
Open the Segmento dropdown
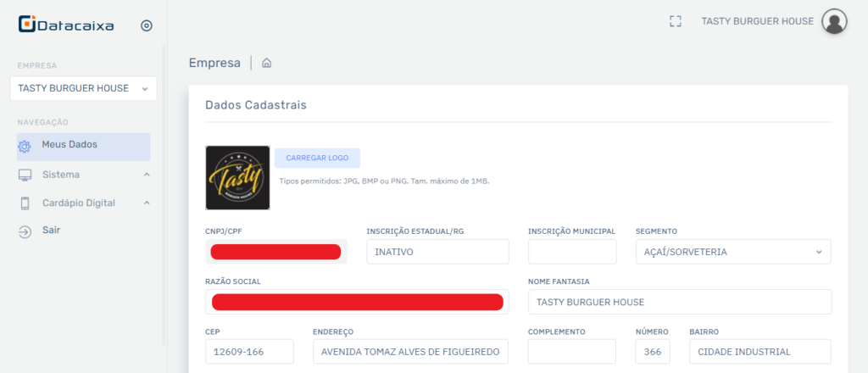pyautogui.click(x=732, y=252)
